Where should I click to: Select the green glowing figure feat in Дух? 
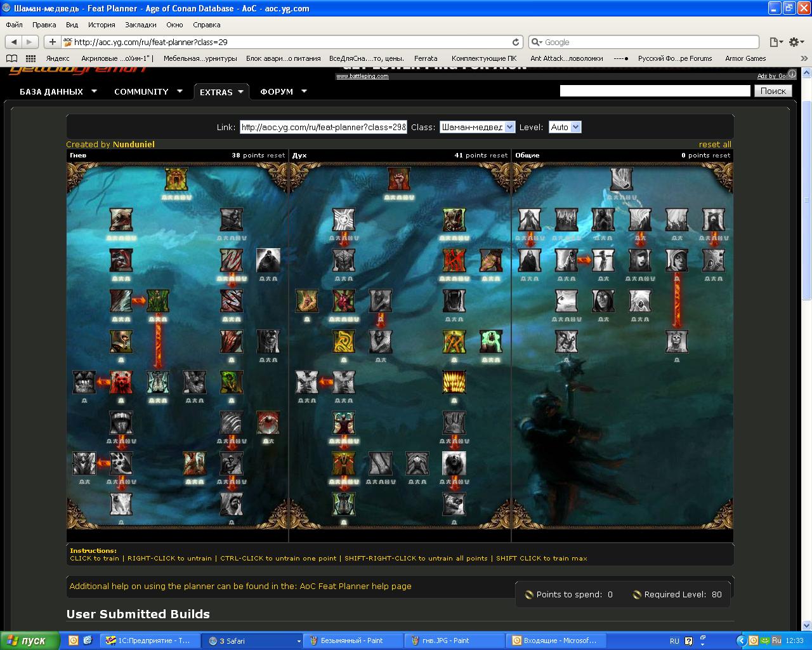491,342
